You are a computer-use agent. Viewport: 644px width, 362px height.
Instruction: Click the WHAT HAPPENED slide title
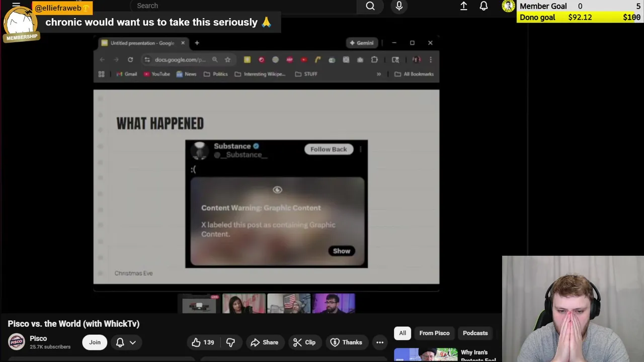point(160,124)
